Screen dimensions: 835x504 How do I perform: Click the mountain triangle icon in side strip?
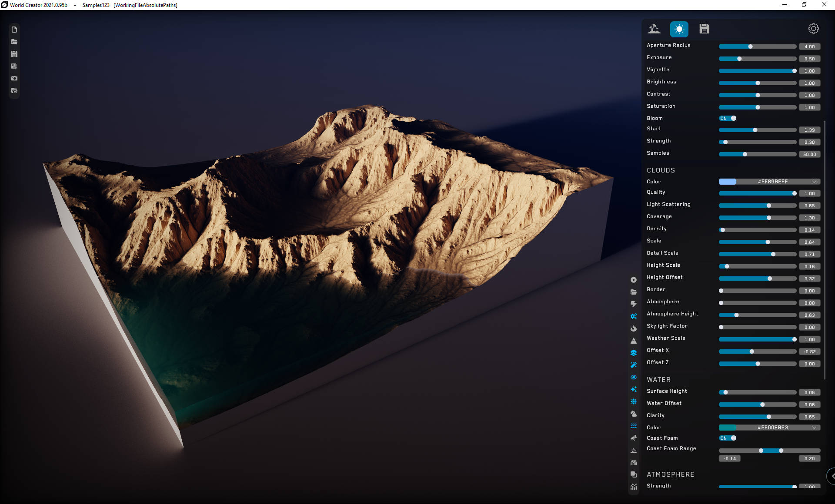pyautogui.click(x=634, y=341)
